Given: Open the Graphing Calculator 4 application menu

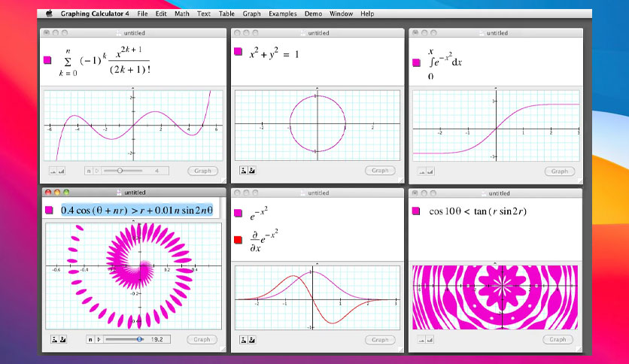Looking at the screenshot, I should click(95, 14).
